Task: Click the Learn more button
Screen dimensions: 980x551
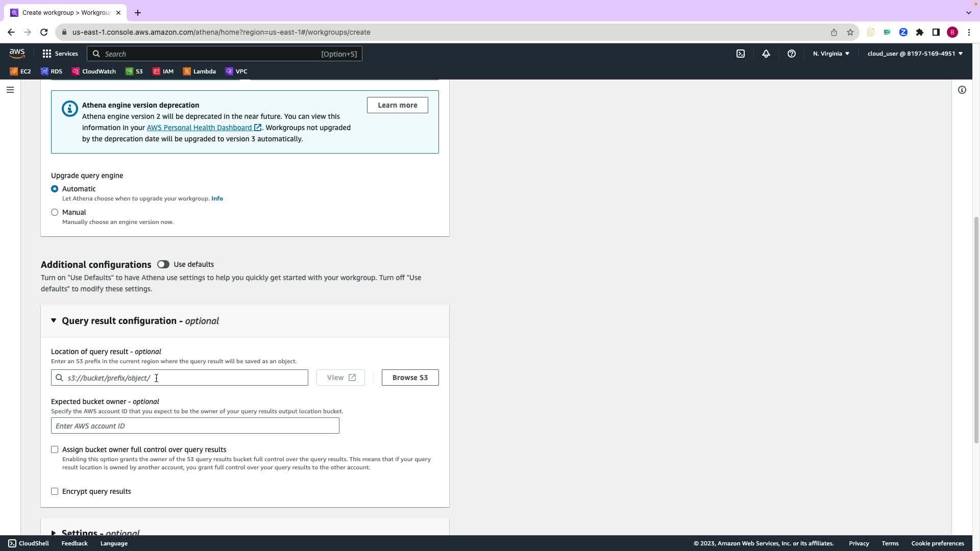Action: click(x=397, y=105)
